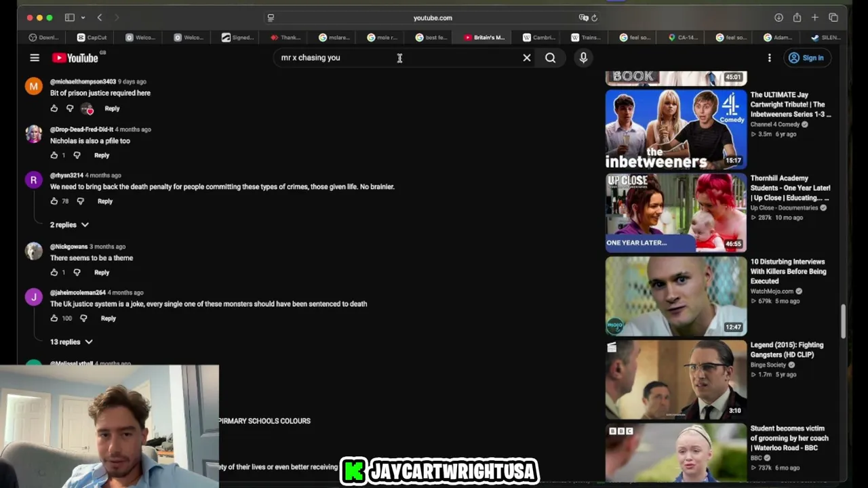Open the YouTube settings three-dot menu

tap(770, 58)
